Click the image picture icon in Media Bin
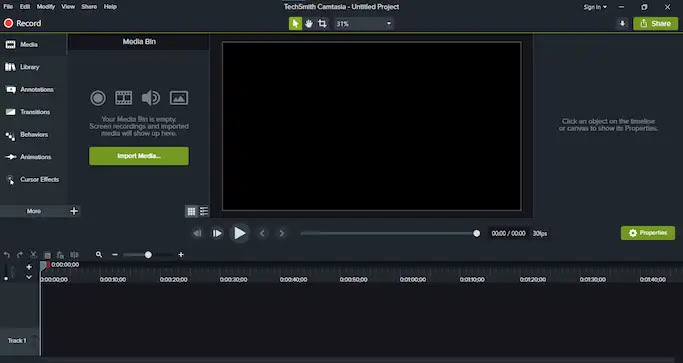Viewport: 683px width, 363px height. point(179,98)
